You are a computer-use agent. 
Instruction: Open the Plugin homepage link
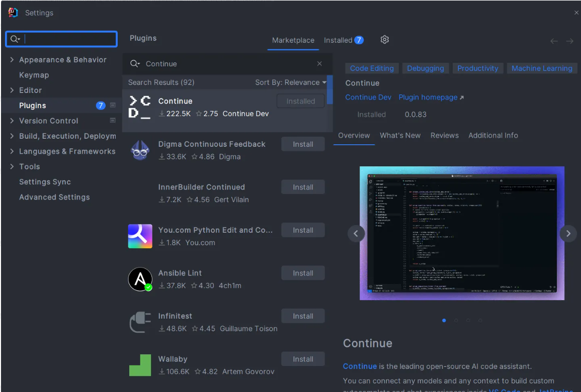click(x=431, y=97)
